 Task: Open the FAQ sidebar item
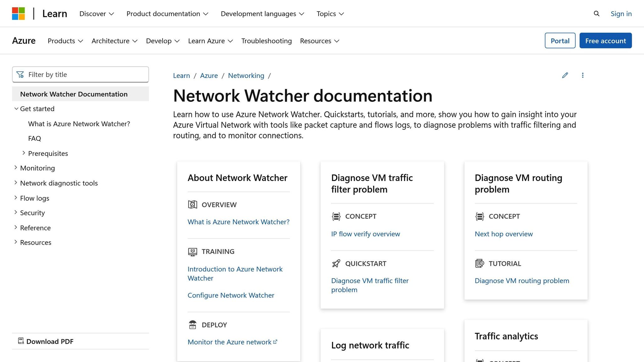coord(35,139)
